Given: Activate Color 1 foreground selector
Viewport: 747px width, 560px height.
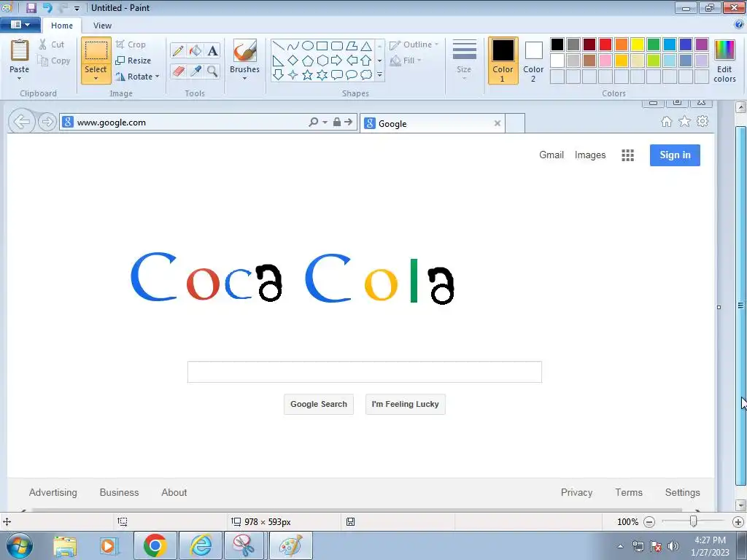Looking at the screenshot, I should pos(503,61).
